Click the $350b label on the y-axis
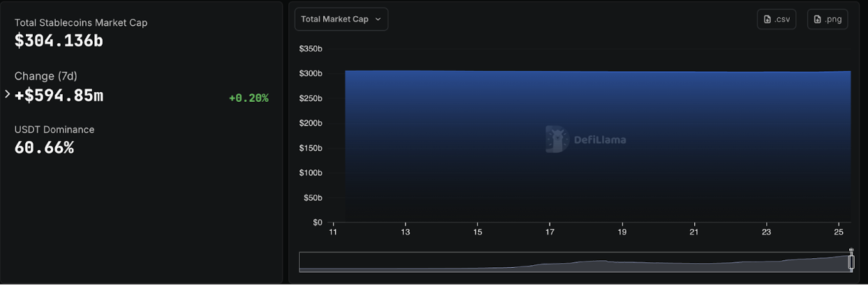 310,49
